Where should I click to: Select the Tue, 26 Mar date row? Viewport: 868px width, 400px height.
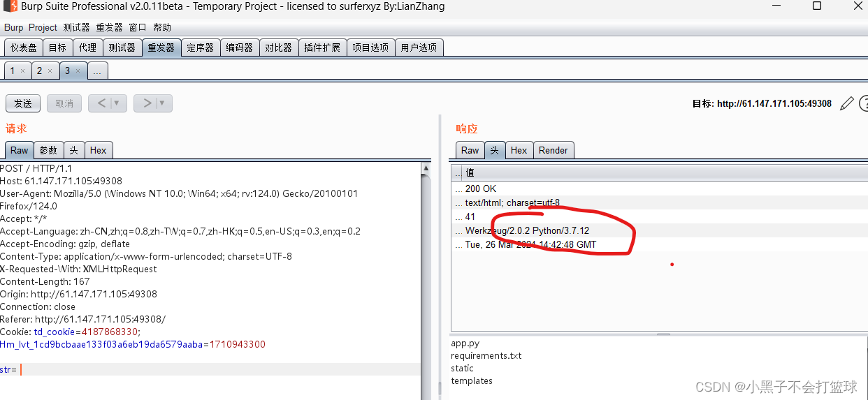[659, 244]
